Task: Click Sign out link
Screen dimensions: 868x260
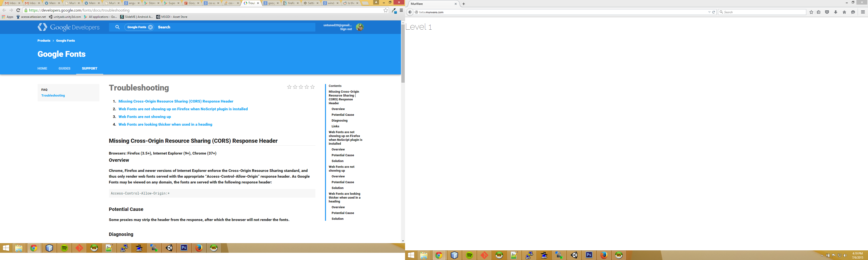Action: pyautogui.click(x=346, y=29)
